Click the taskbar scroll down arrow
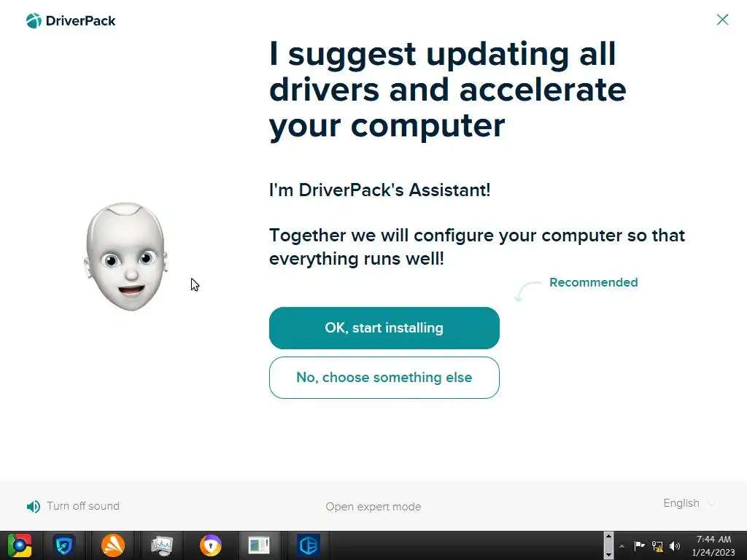The image size is (747, 560). (x=608, y=555)
